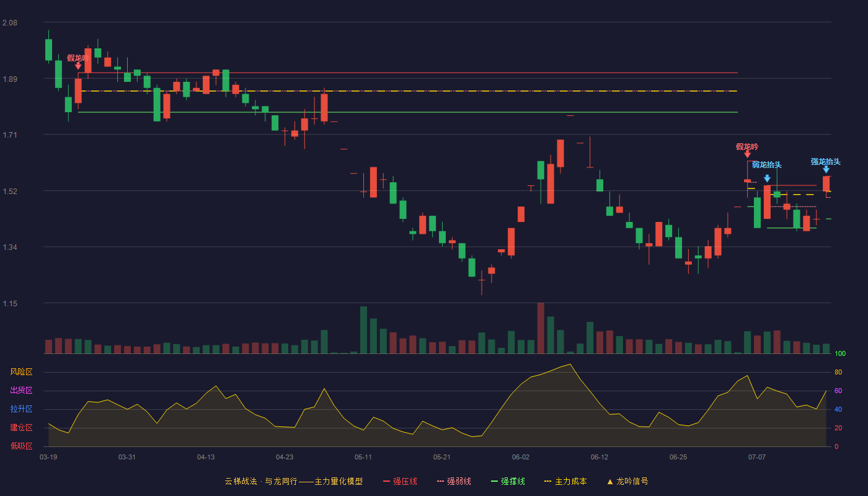Viewport: 868px width, 496px height.
Task: Toggle the 强撑线 legend series
Action: (508, 481)
